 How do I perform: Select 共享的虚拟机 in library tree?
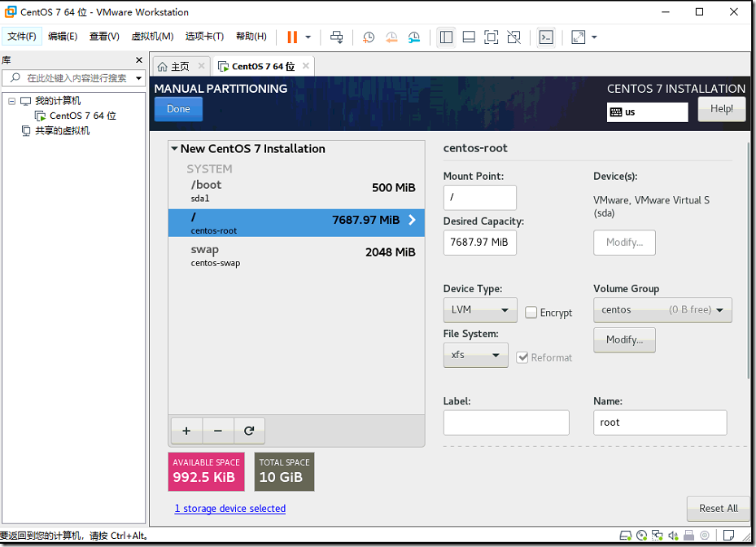(x=56, y=131)
